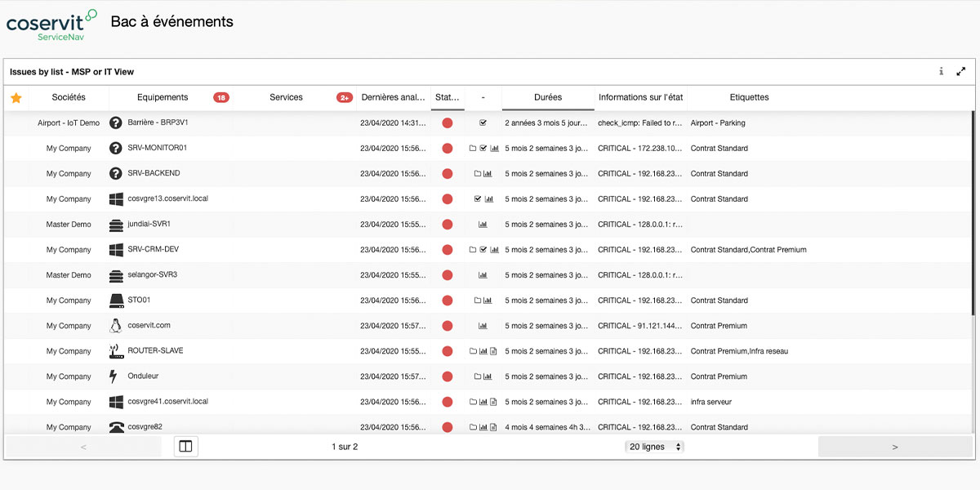Sort by the Status column header
Viewport: 980px width, 490px height.
[x=448, y=97]
